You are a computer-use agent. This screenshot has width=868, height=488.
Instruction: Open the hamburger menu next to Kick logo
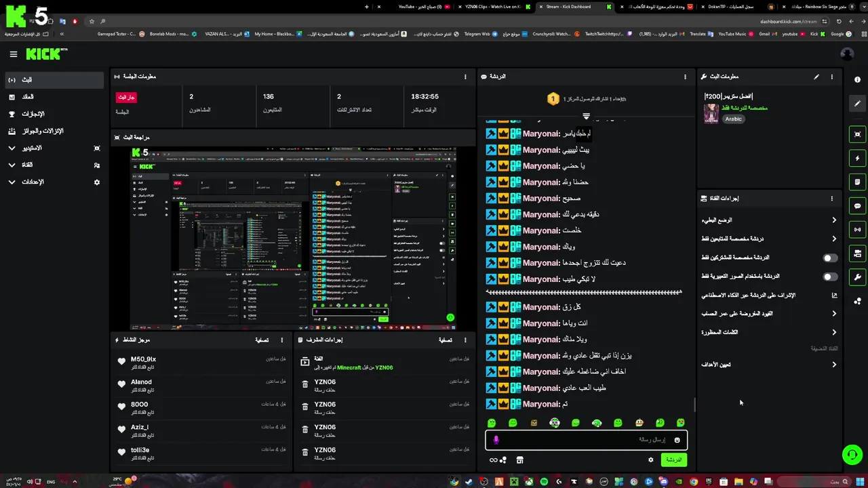[13, 54]
